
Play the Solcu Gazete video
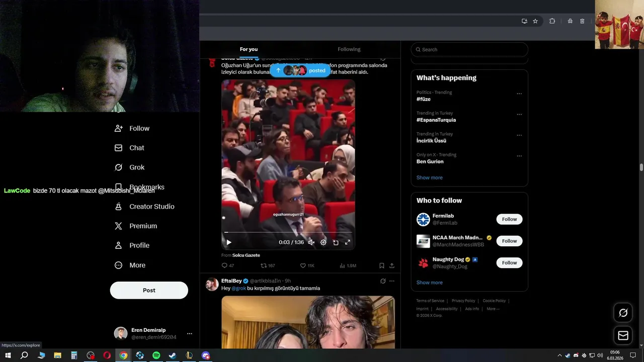click(229, 242)
